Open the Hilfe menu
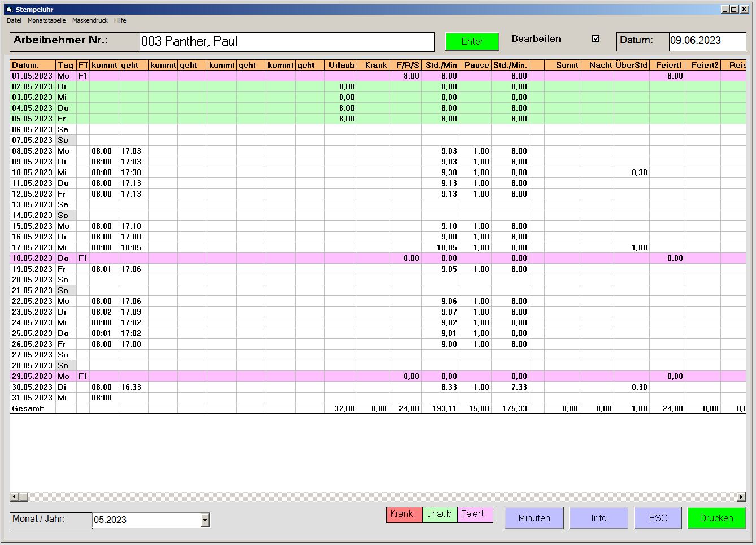 (x=120, y=20)
